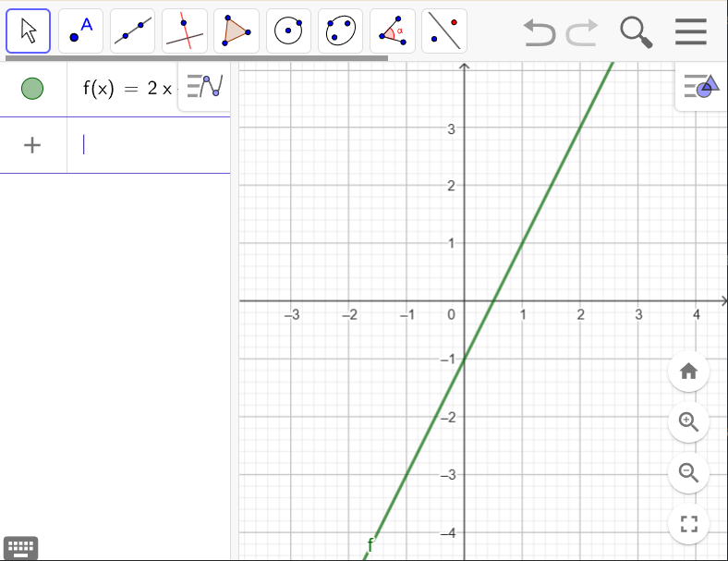Open the Graphics view style bar
This screenshot has width=728, height=561.
700,87
